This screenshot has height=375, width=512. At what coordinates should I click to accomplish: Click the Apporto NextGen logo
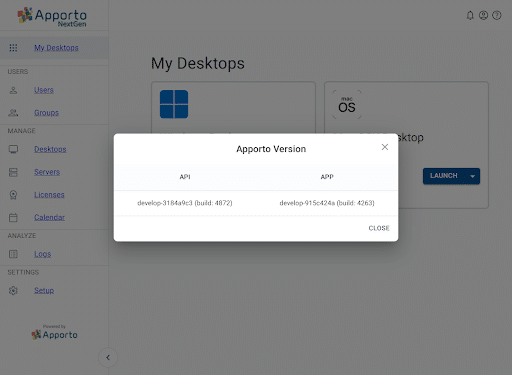click(52, 17)
